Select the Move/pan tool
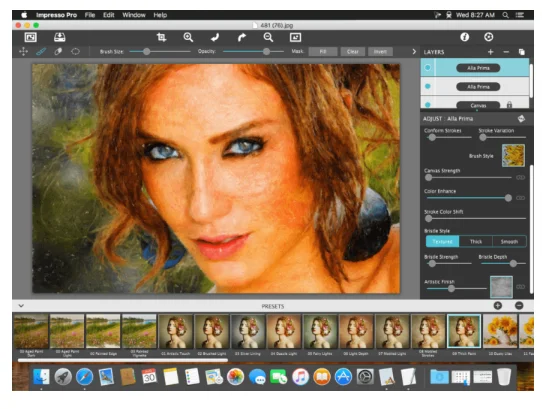 pos(24,52)
